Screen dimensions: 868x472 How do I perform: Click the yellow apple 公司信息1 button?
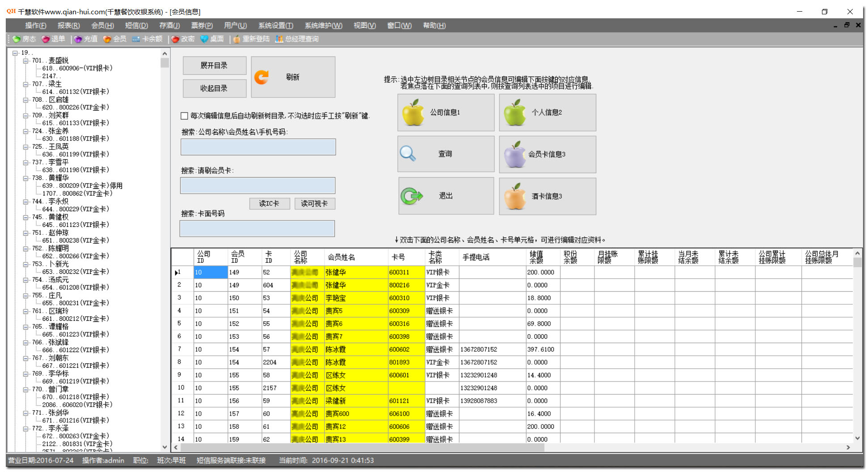446,113
